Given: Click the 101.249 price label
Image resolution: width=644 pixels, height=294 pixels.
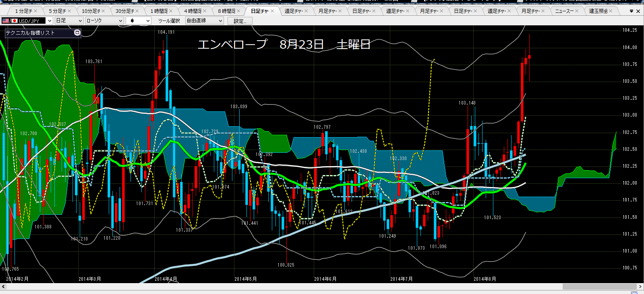Looking at the screenshot, I should 387,236.
